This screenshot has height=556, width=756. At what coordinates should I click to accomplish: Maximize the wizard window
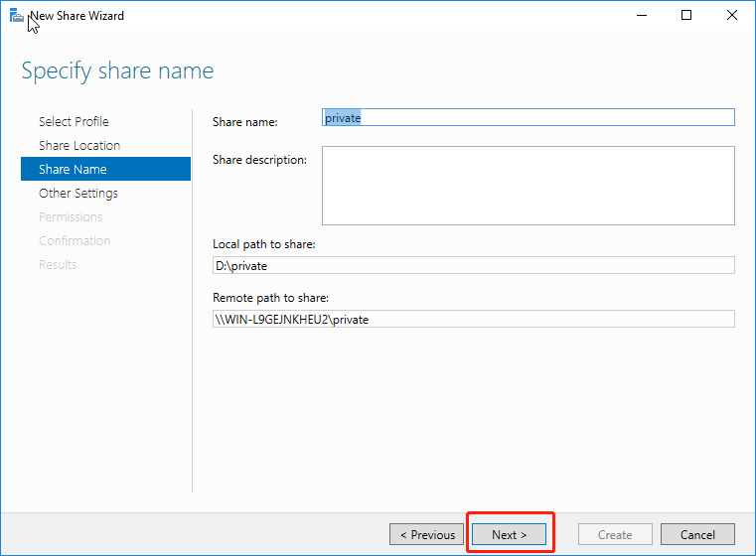(x=686, y=16)
